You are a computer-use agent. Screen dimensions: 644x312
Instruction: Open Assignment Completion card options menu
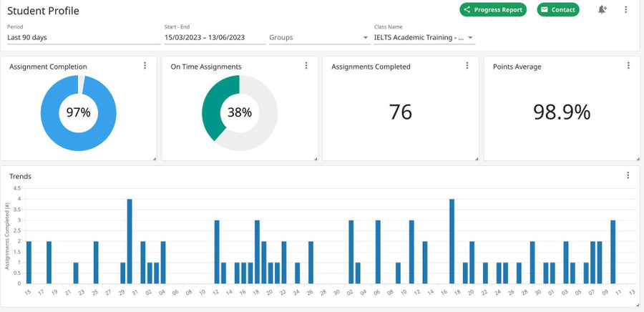[x=145, y=66]
